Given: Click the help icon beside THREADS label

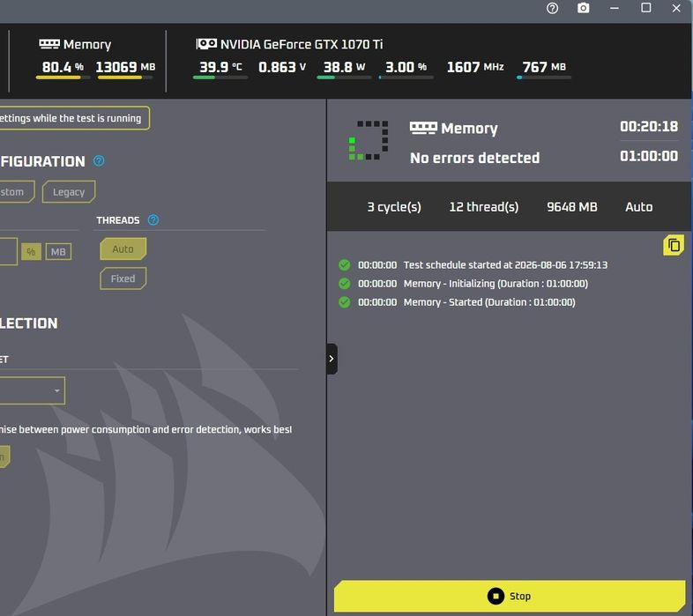Looking at the screenshot, I should 153,219.
